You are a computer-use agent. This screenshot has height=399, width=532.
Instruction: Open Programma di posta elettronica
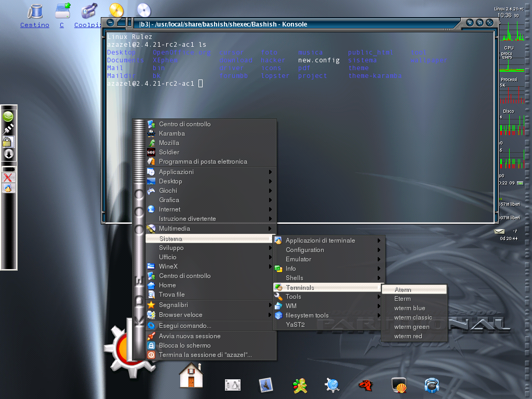click(x=211, y=162)
